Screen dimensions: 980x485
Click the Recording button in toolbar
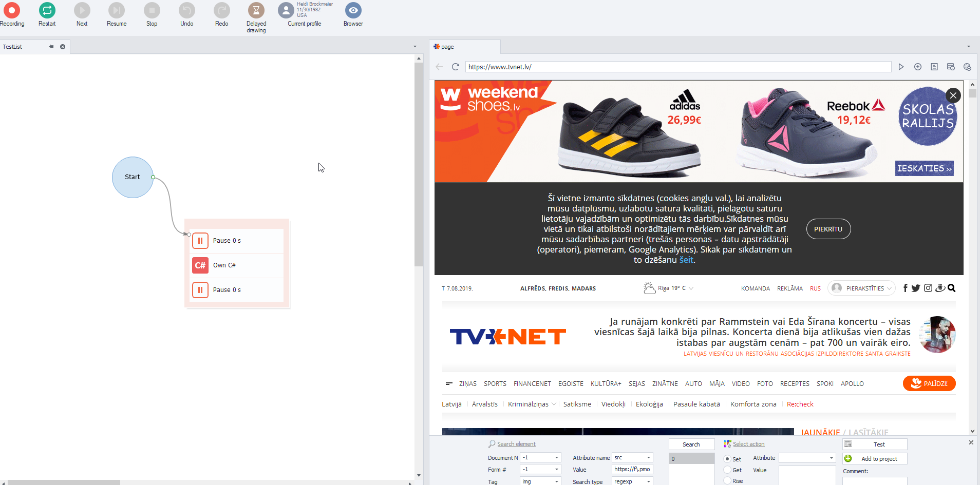click(12, 14)
